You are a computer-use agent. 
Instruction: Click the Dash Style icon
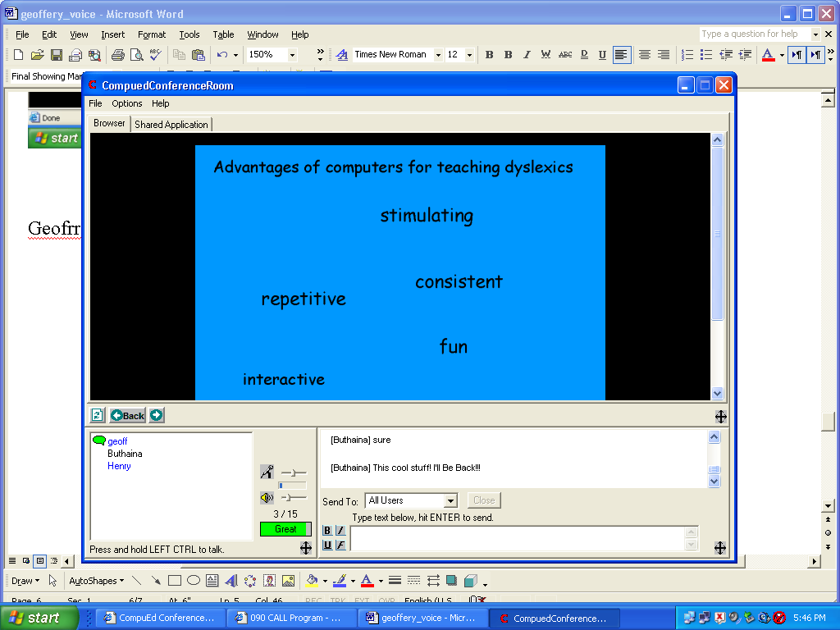pyautogui.click(x=413, y=581)
